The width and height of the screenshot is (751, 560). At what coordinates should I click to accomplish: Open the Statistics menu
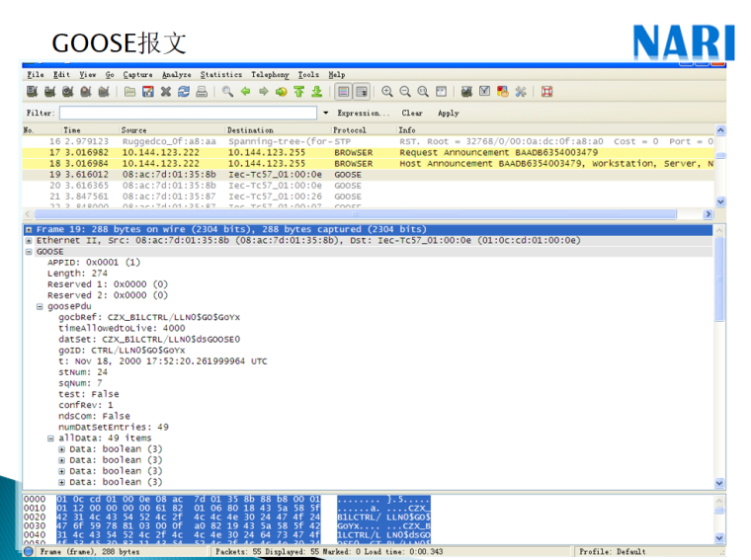tap(220, 74)
